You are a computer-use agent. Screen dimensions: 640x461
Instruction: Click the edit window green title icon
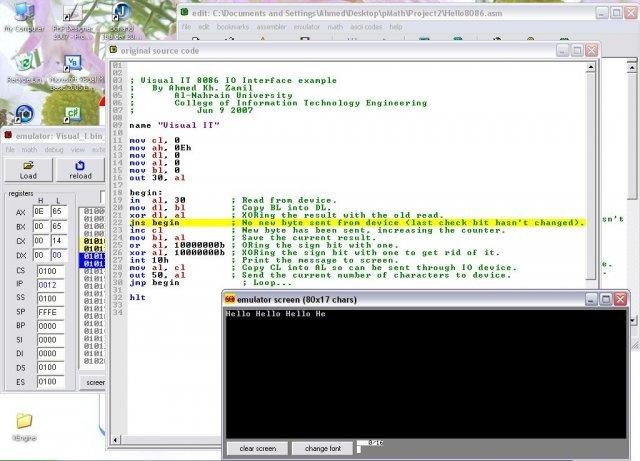coord(184,12)
